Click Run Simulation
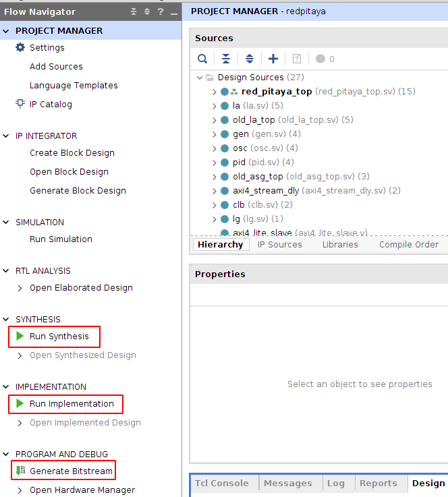 61,239
